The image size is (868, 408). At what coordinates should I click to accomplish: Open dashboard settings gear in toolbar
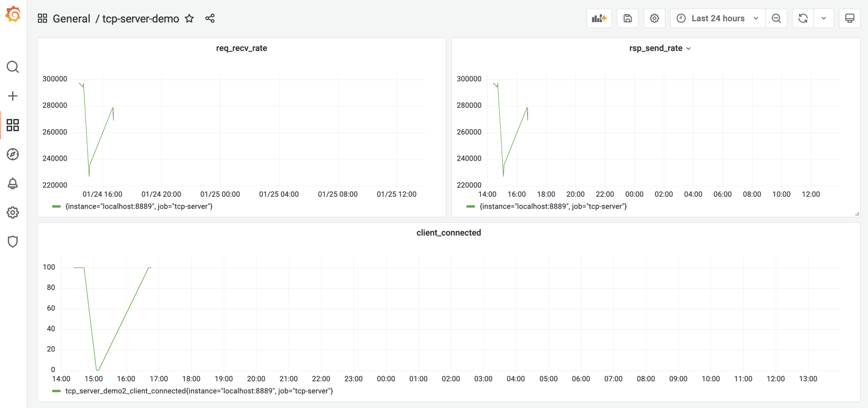point(654,19)
